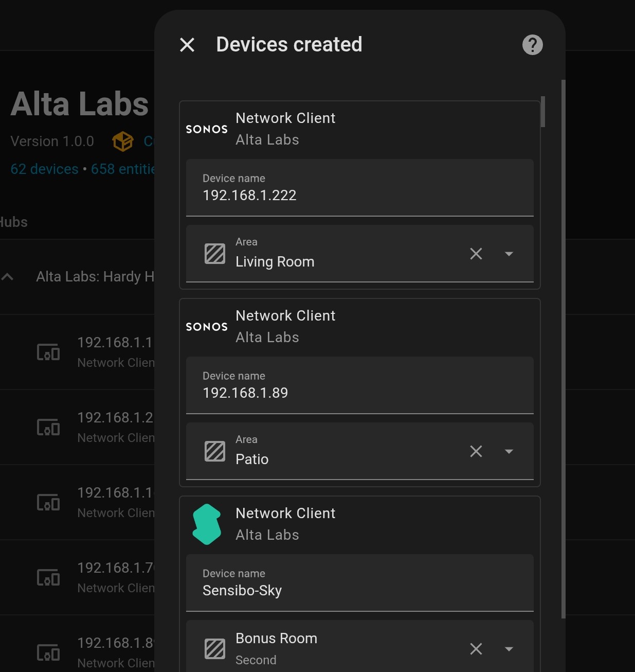
Task: Click the Sonos logo for 192.168.1.89
Action: click(x=206, y=327)
